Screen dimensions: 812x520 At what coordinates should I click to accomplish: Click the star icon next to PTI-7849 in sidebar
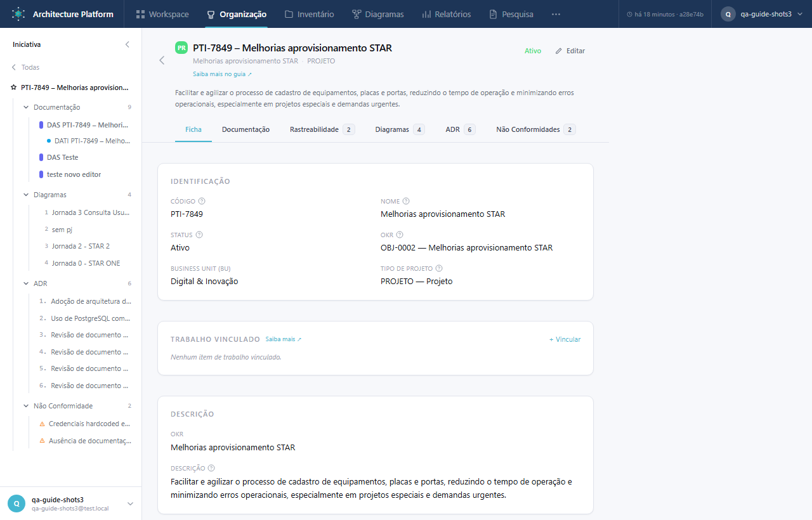(14, 88)
